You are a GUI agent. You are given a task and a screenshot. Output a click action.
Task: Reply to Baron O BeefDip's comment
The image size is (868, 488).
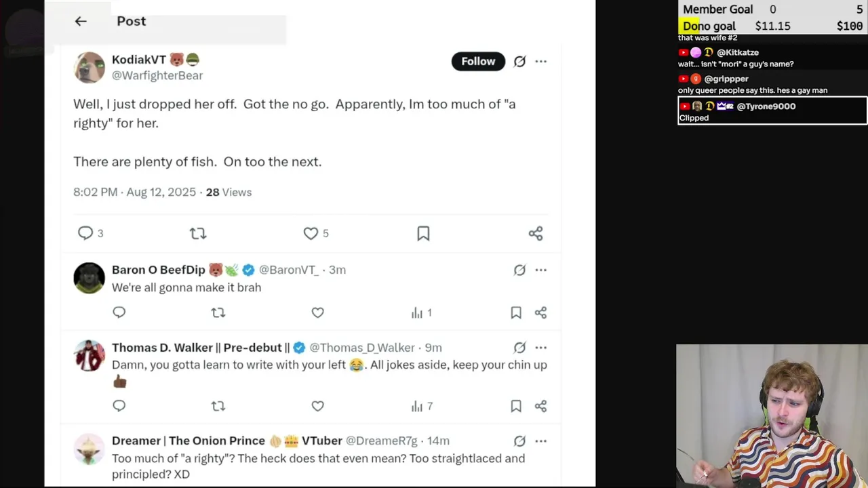[x=119, y=312]
